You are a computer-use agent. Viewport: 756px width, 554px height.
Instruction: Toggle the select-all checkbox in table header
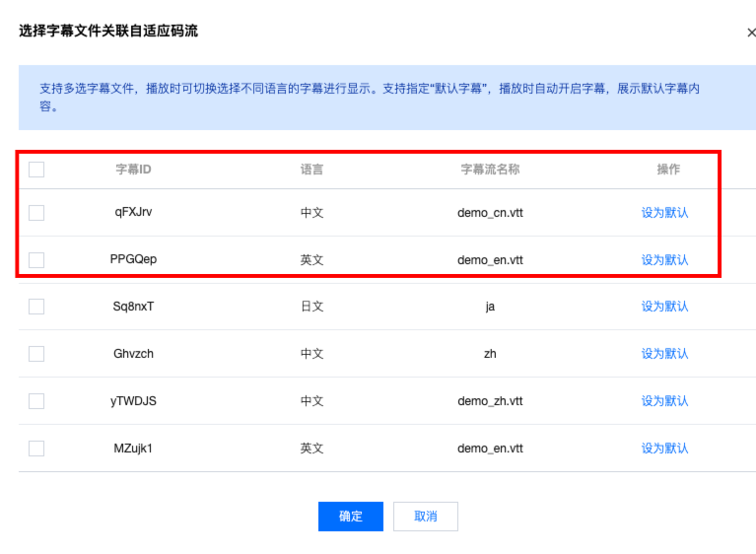tap(36, 170)
